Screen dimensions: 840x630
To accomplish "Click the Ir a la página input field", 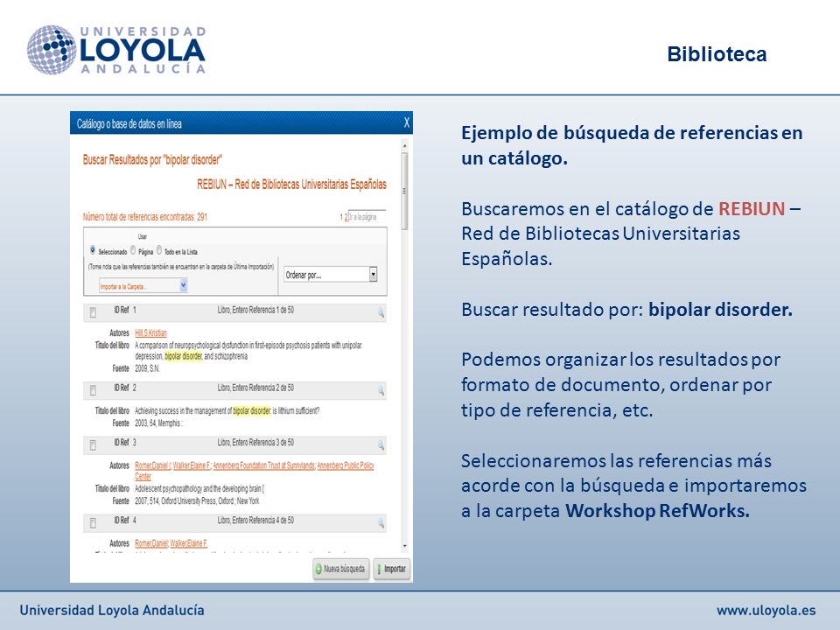I will click(x=367, y=217).
